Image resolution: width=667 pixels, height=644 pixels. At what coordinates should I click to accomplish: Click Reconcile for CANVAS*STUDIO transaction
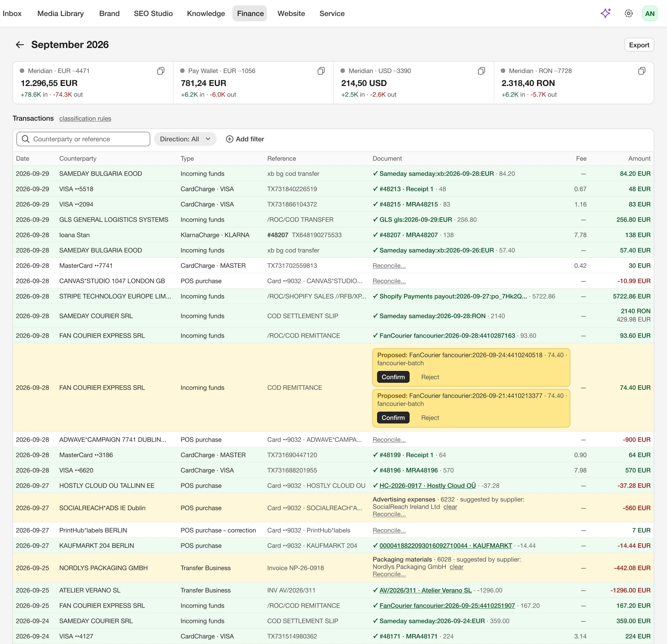coord(389,281)
